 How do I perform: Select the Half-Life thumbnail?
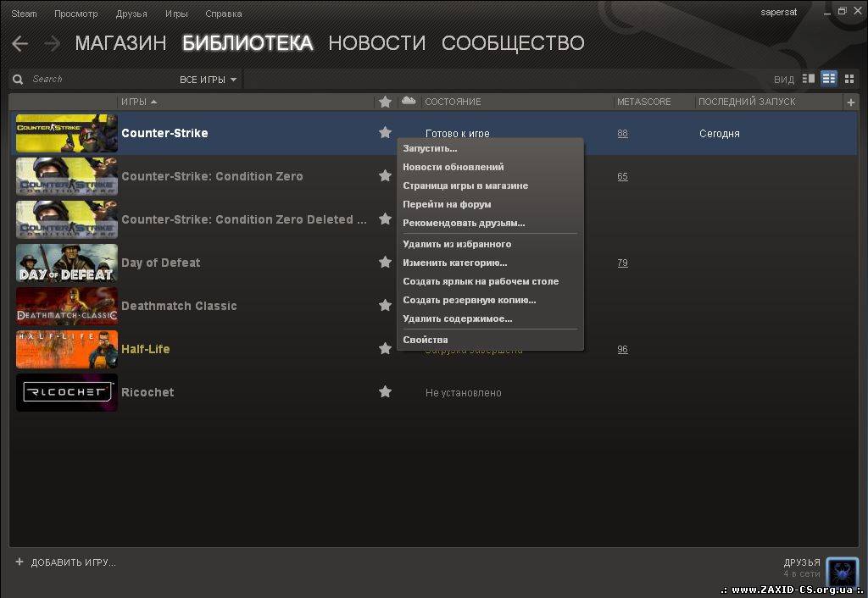click(66, 349)
